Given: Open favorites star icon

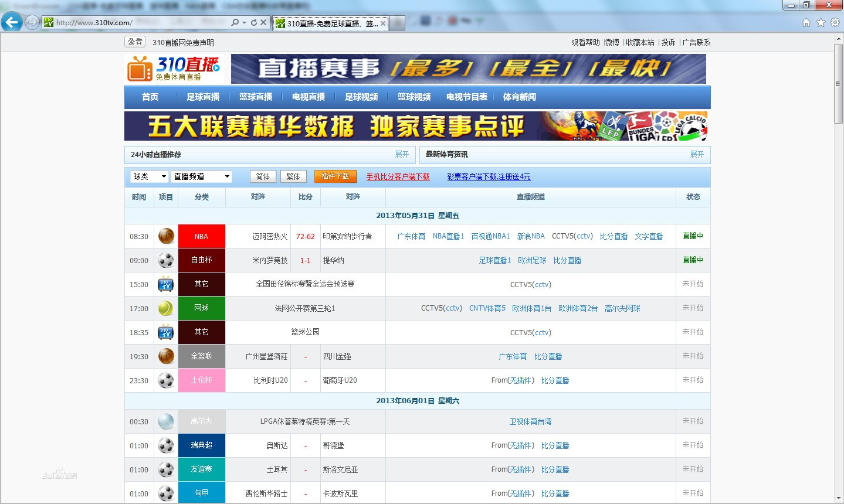Looking at the screenshot, I should pyautogui.click(x=821, y=22).
